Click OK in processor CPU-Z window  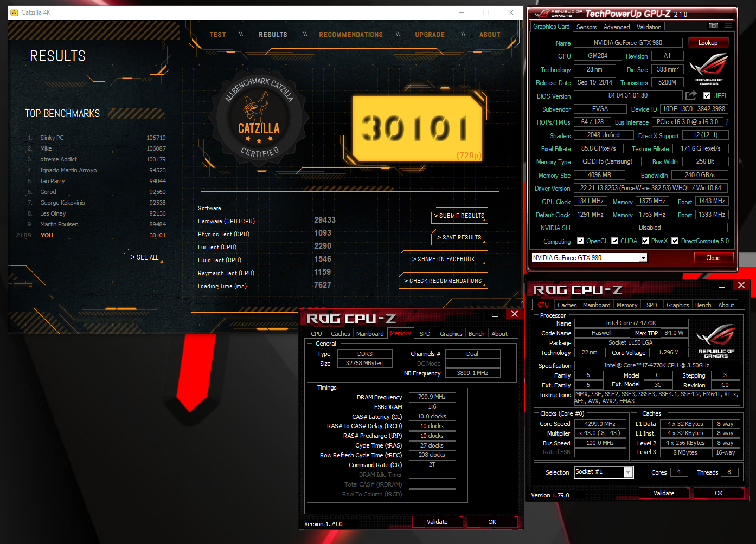tap(719, 493)
